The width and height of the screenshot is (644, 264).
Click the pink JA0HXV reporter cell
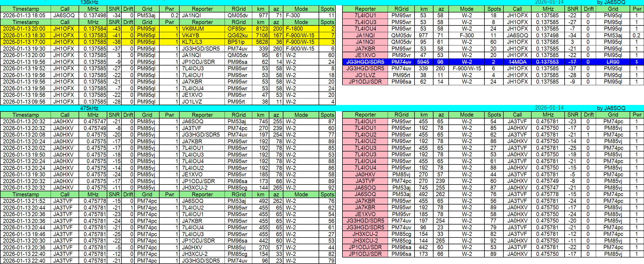pos(365,174)
